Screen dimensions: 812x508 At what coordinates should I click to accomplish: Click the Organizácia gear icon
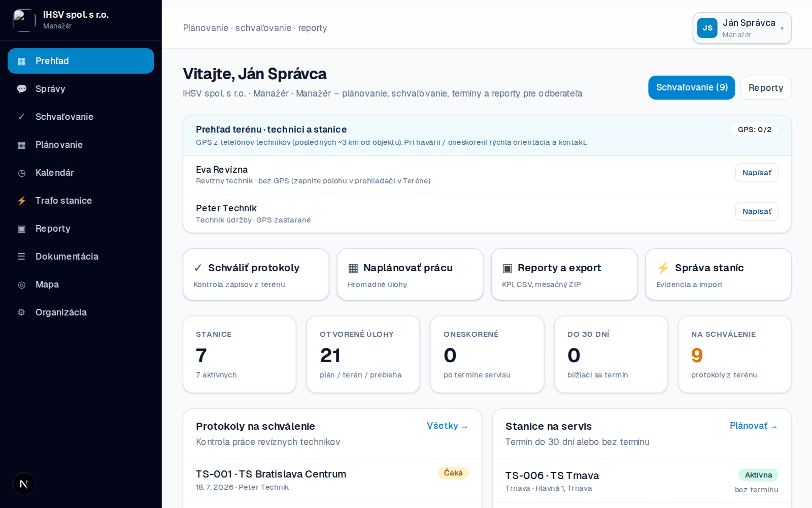[21, 312]
